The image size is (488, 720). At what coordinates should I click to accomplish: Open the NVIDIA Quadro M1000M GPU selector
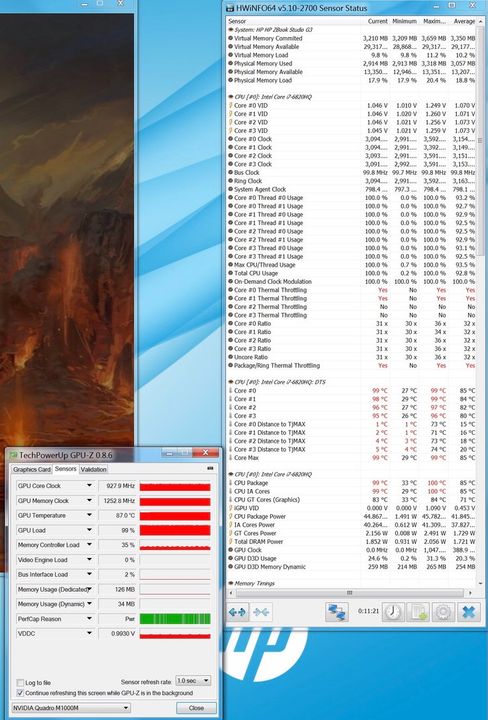click(71, 708)
